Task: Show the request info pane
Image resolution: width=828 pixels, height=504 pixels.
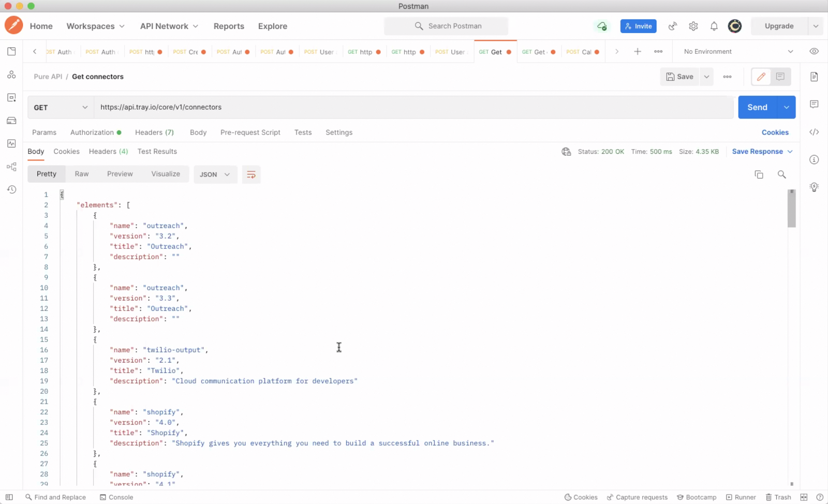Action: point(814,159)
